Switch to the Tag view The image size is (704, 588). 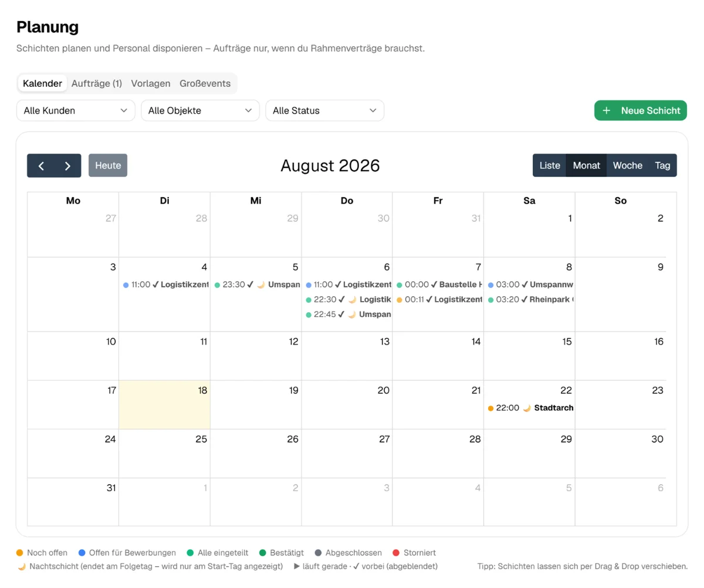click(663, 165)
